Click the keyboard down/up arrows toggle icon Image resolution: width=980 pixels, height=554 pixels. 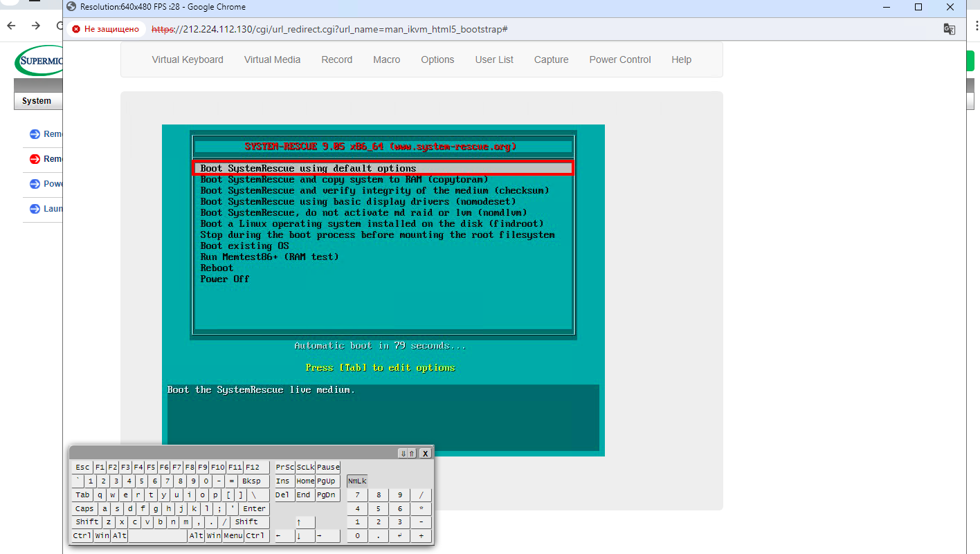coord(408,453)
